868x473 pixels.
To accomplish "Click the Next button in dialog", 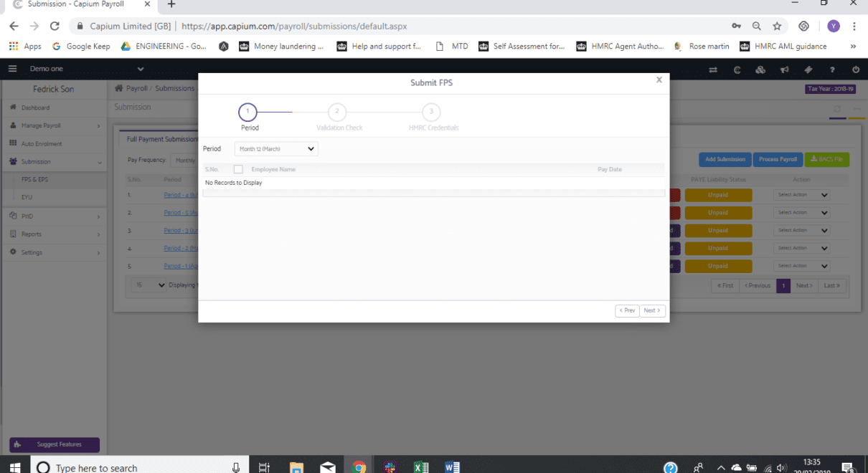I will point(652,311).
